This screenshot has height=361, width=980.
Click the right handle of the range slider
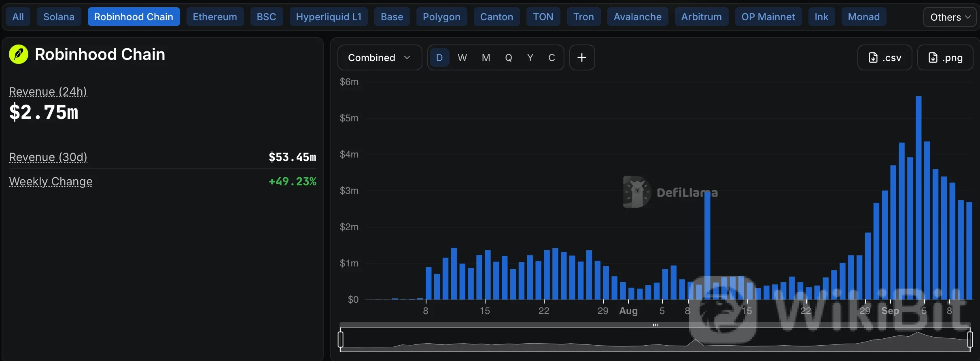click(x=970, y=339)
